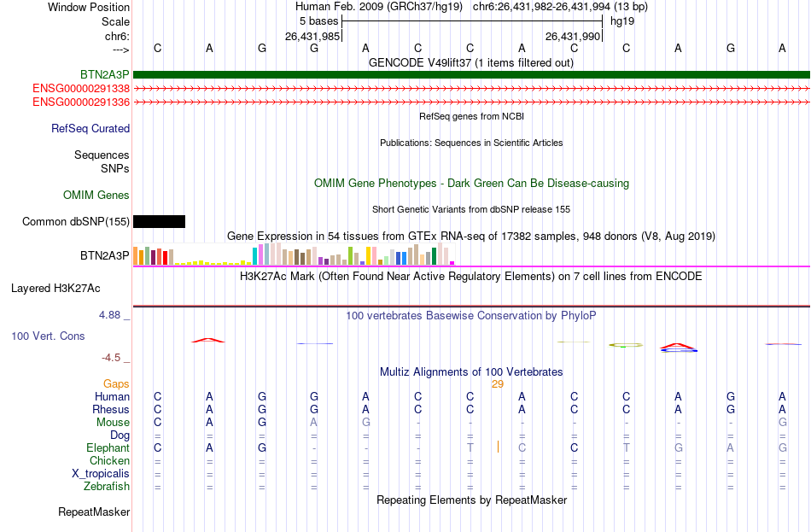Click the orange Gaps row label
The image size is (811, 532).
coord(116,384)
